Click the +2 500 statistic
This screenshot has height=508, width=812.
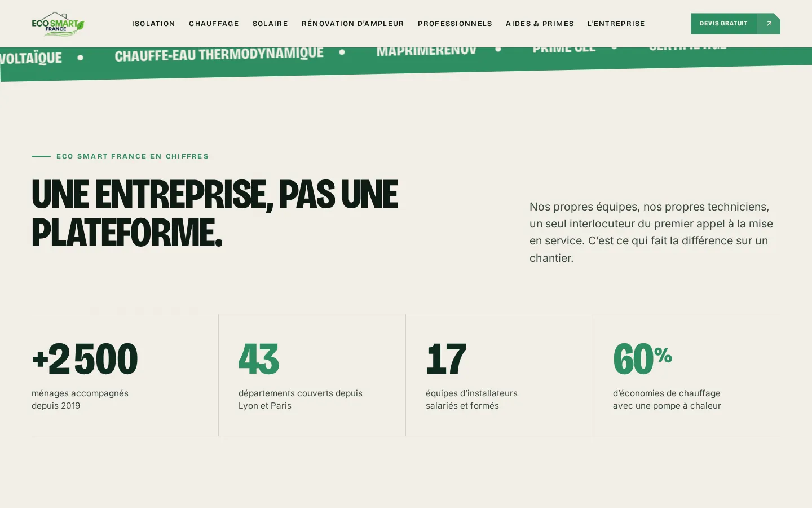85,359
